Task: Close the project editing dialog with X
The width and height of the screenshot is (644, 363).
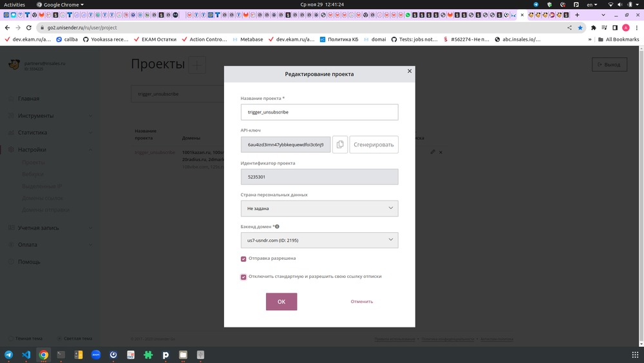Action: [410, 71]
